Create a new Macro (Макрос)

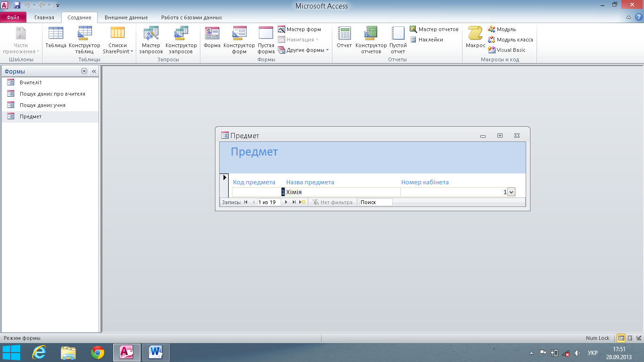point(475,38)
